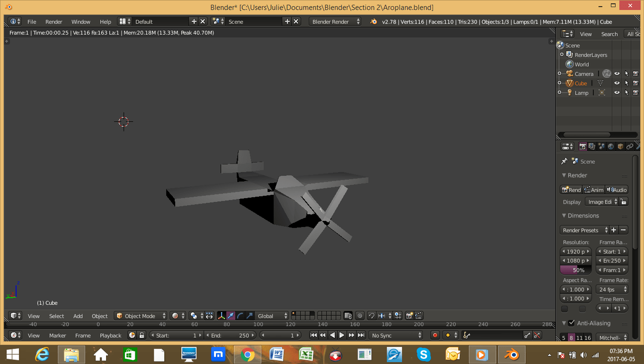Open the Select menu in 3D view header

click(56, 316)
